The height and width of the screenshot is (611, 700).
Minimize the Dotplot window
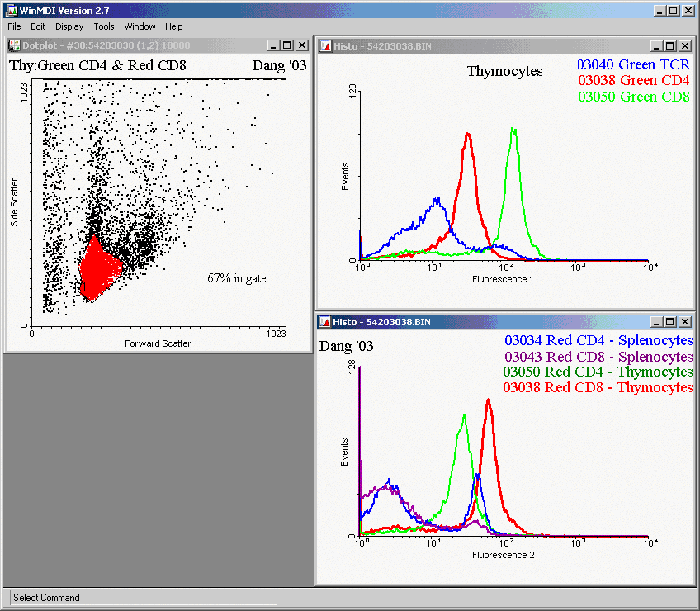click(x=272, y=45)
